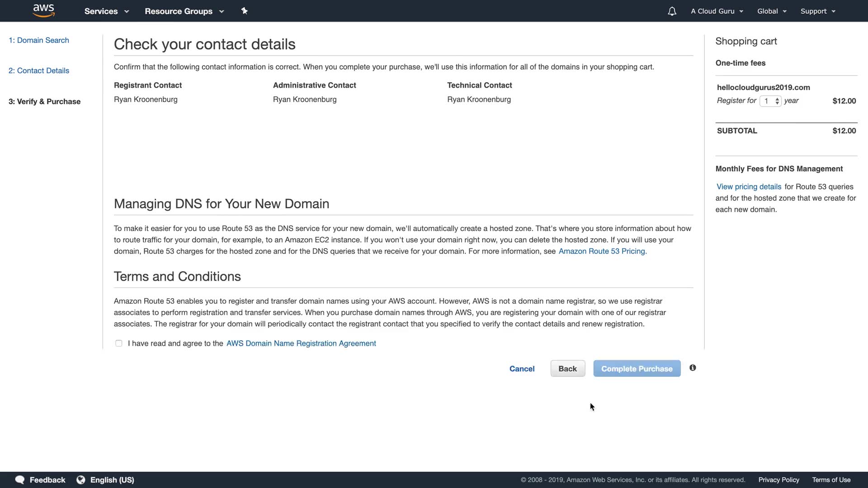This screenshot has width=868, height=488.
Task: Click the AWS logo home icon
Action: click(x=44, y=11)
